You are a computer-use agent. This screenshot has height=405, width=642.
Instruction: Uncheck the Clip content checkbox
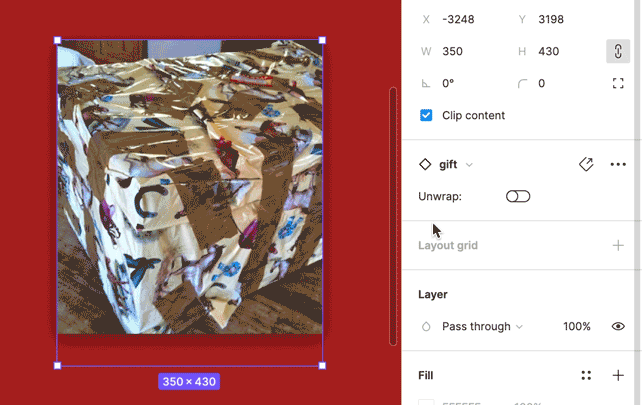coord(426,115)
